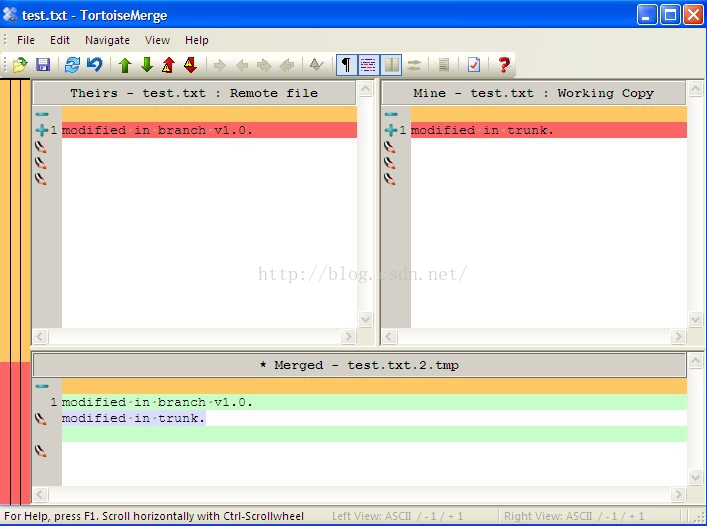Image resolution: width=707 pixels, height=526 pixels.
Task: Click the Mine pane horizontal scroll left arrow
Action: [389, 336]
